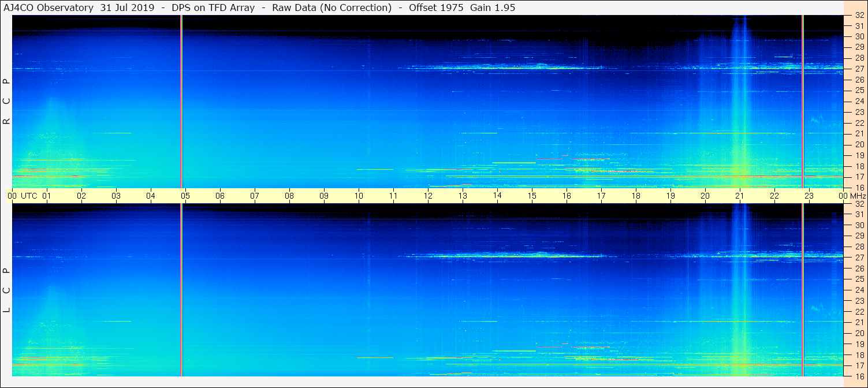Click the 14 hour mark on UTC axis

click(497, 196)
